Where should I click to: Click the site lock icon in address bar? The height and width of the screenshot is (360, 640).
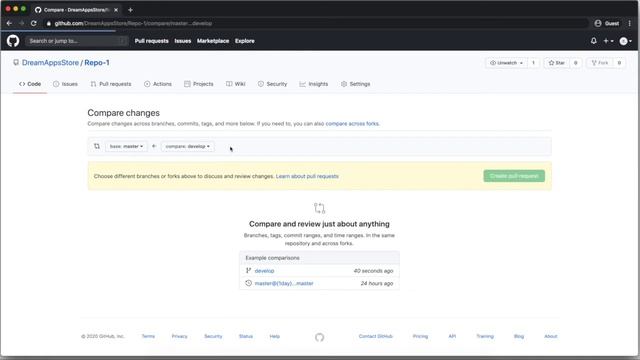click(49, 24)
